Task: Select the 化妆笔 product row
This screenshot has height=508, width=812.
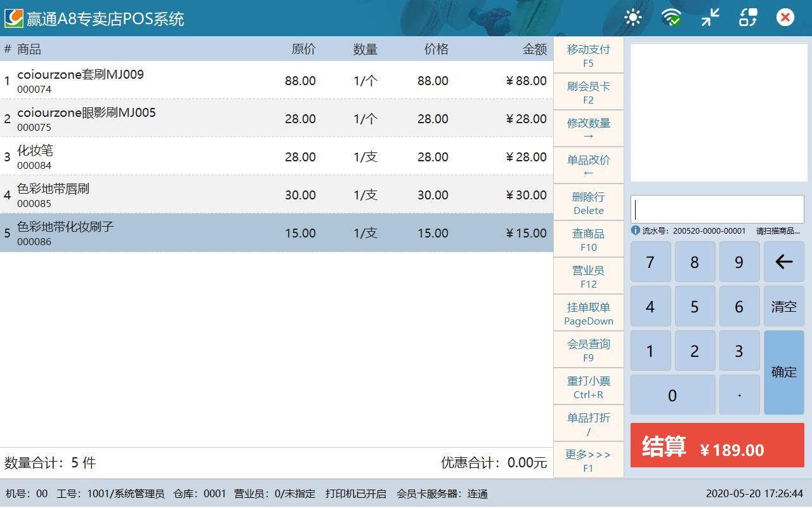Action: [276, 156]
